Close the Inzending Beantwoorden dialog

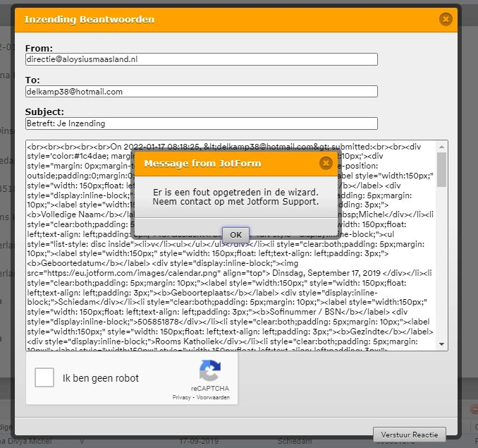point(446,19)
